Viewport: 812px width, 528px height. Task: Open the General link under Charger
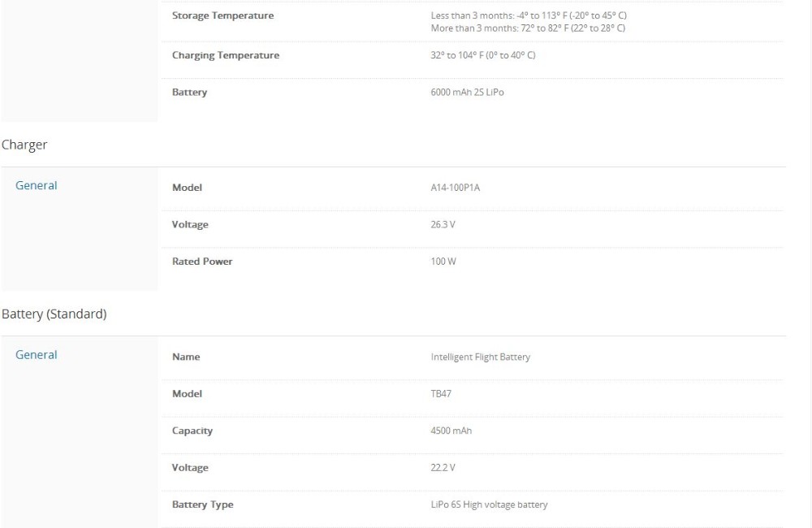(37, 186)
